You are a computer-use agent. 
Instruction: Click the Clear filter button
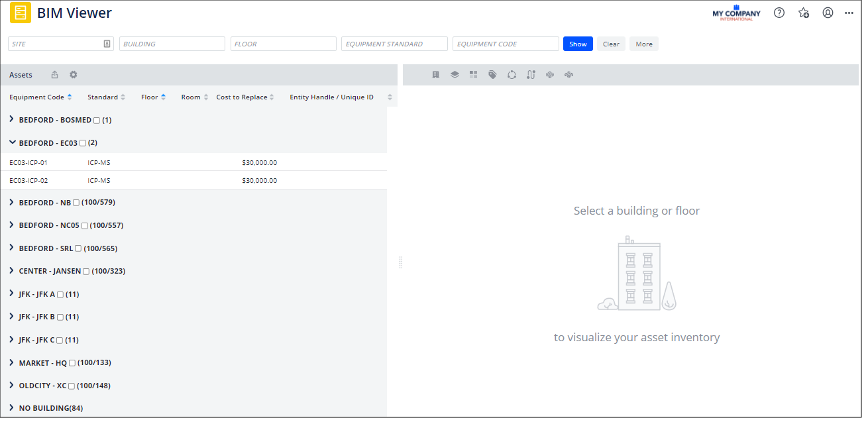click(611, 44)
